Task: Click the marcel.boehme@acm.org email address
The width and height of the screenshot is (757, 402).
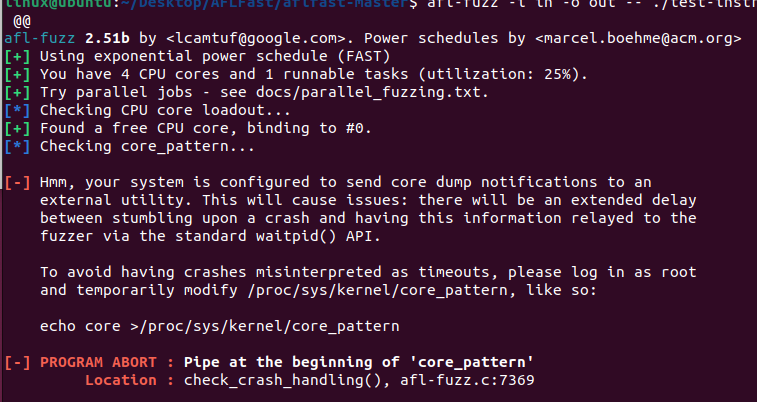Action: click(638, 39)
